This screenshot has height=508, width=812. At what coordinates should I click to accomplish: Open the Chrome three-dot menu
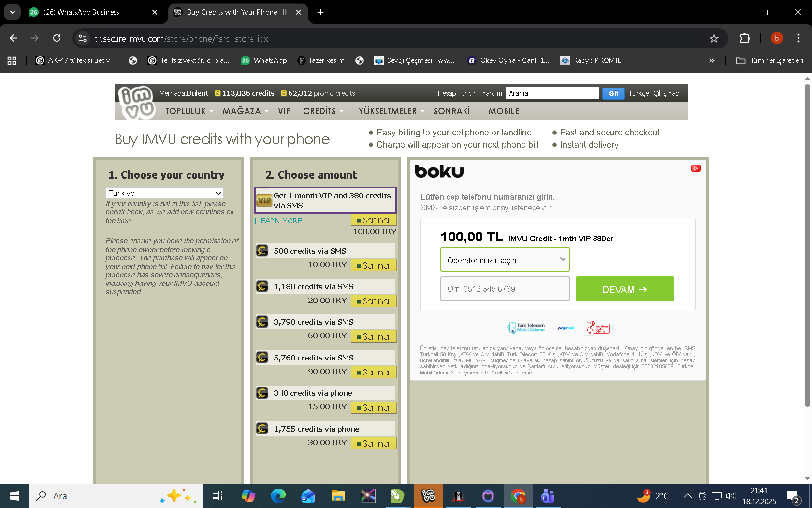[x=798, y=38]
